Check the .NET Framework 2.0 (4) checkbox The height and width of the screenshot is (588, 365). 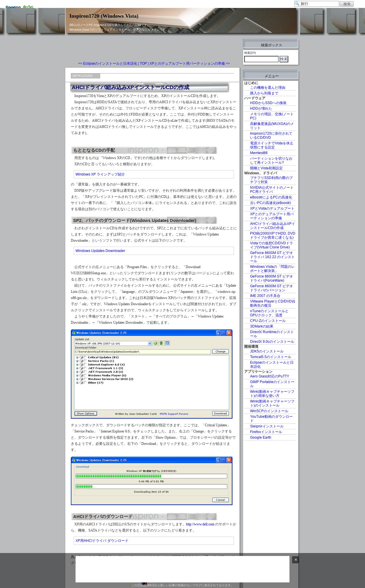point(85,372)
